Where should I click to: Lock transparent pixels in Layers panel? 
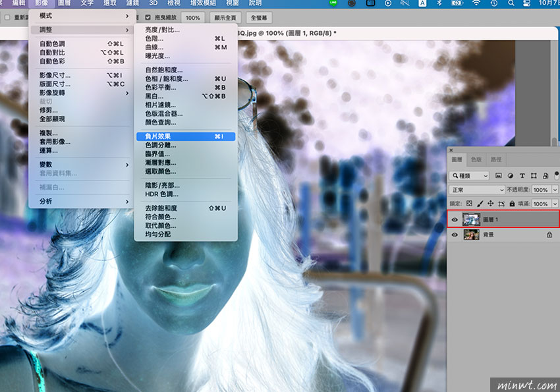point(469,204)
